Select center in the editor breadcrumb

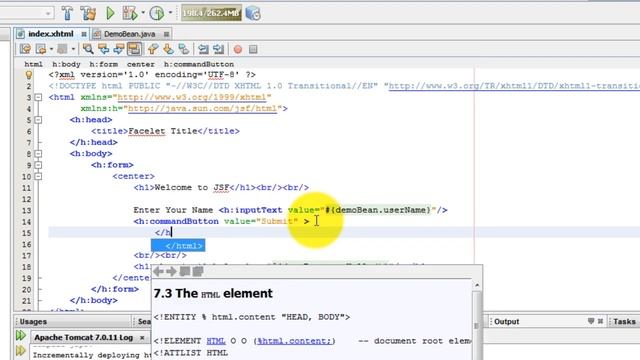(140, 64)
